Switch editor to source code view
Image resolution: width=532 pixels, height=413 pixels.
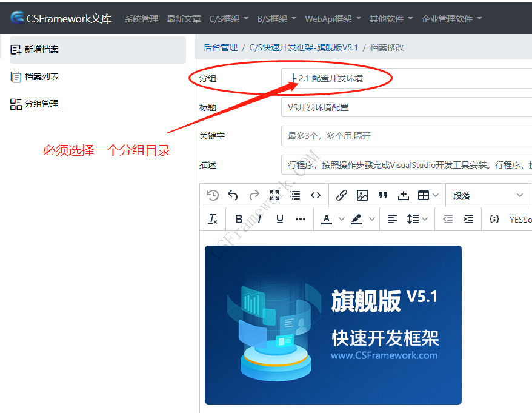click(316, 195)
